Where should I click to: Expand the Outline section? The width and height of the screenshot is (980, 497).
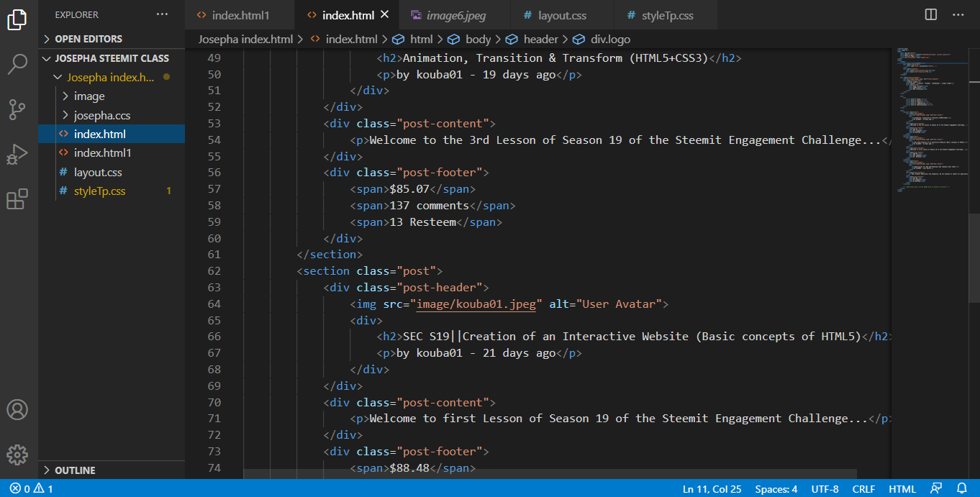click(112, 470)
